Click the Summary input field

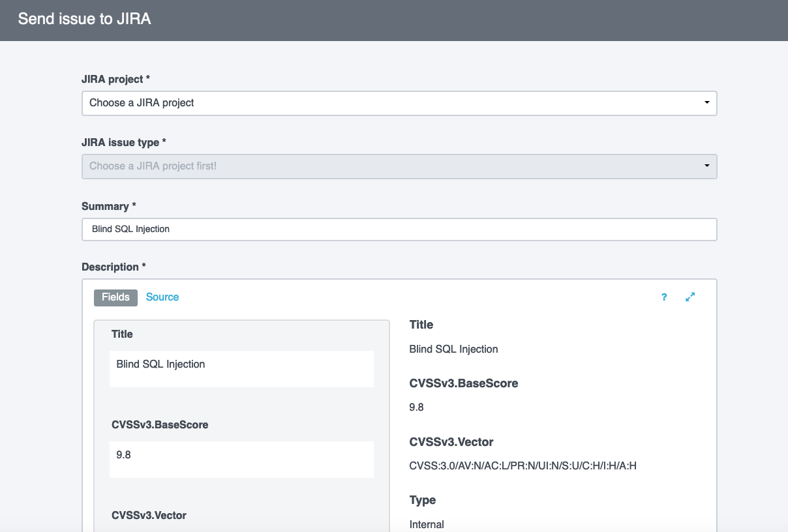(399, 229)
